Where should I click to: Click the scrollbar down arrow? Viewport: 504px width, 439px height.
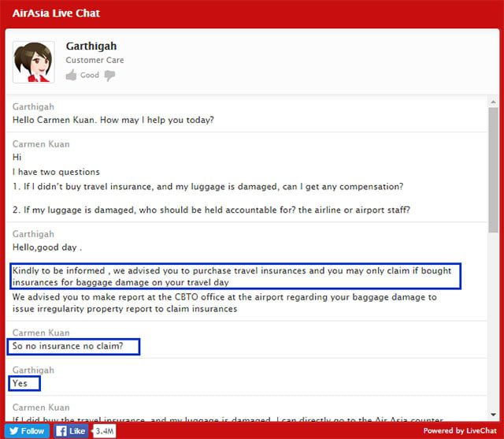pos(494,415)
